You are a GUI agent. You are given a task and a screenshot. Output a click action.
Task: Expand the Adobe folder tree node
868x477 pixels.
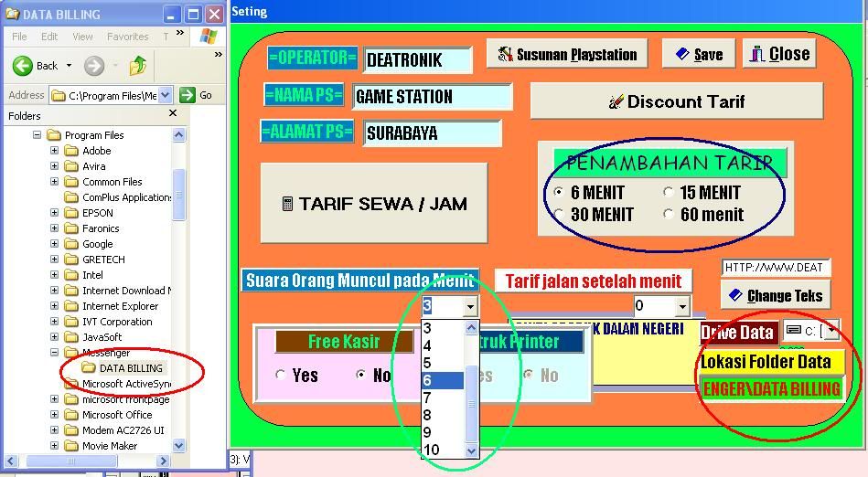click(54, 151)
